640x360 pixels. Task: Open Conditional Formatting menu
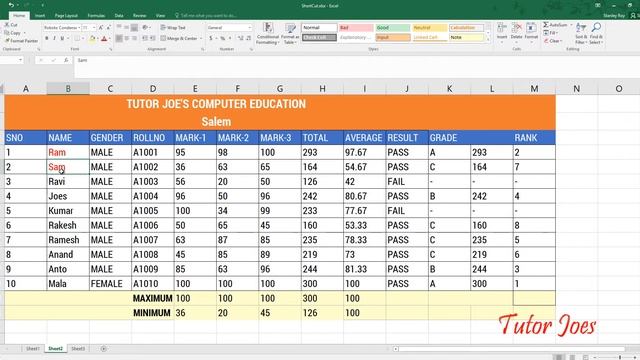pyautogui.click(x=268, y=33)
